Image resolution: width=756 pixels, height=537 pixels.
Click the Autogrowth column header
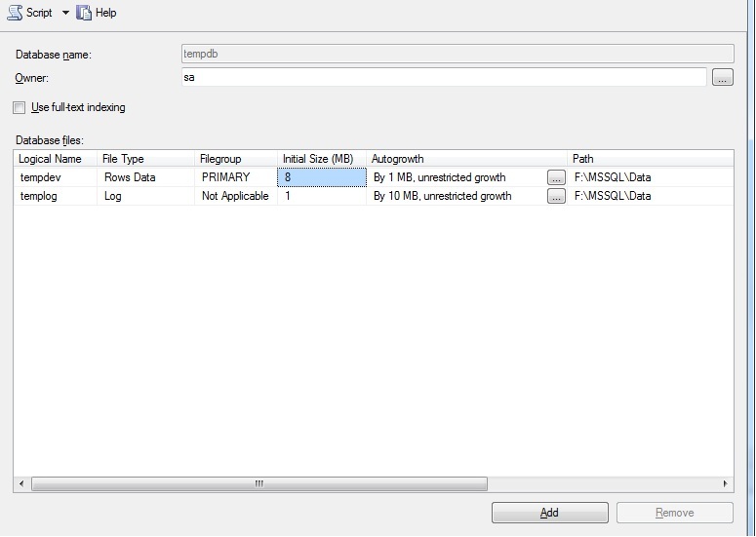tap(466, 159)
